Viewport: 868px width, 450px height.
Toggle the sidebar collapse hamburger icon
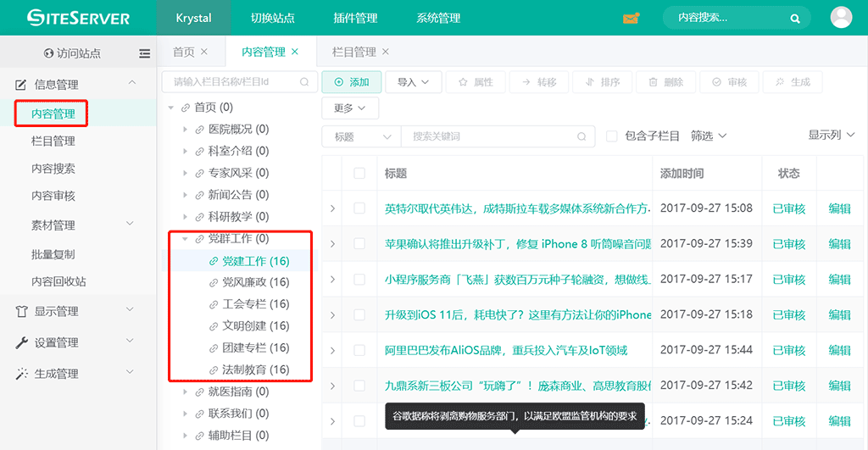tap(145, 53)
